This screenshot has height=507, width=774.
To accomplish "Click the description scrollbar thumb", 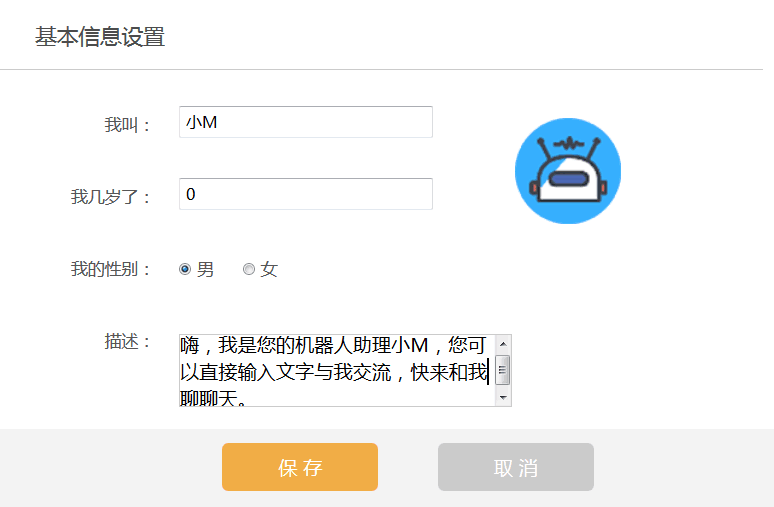I will point(503,370).
